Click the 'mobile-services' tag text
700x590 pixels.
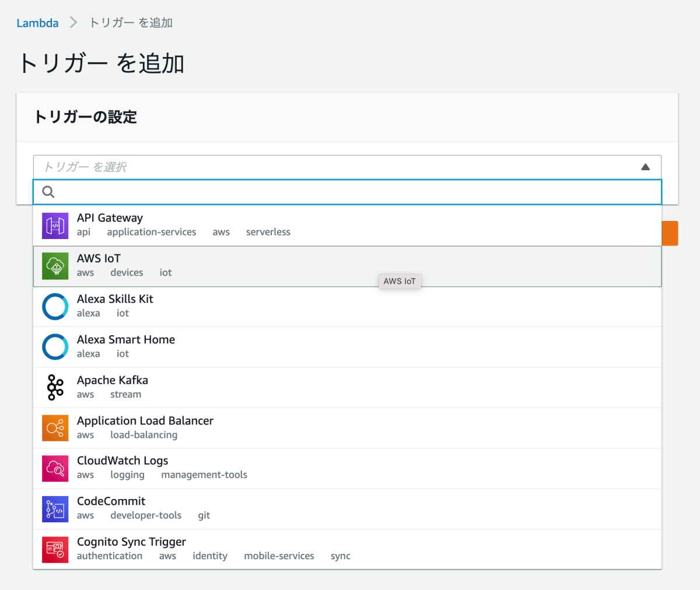279,556
